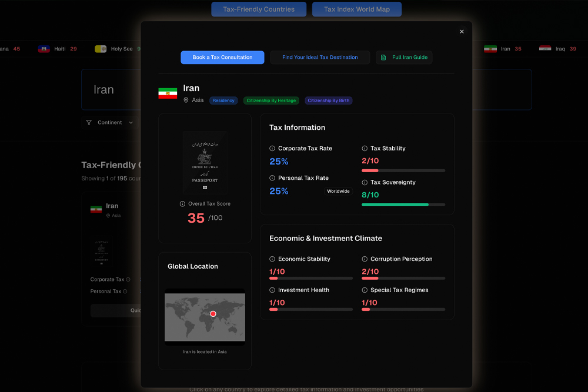Open the Full Iran Guide
Viewport: 588px width, 392px height.
[404, 58]
